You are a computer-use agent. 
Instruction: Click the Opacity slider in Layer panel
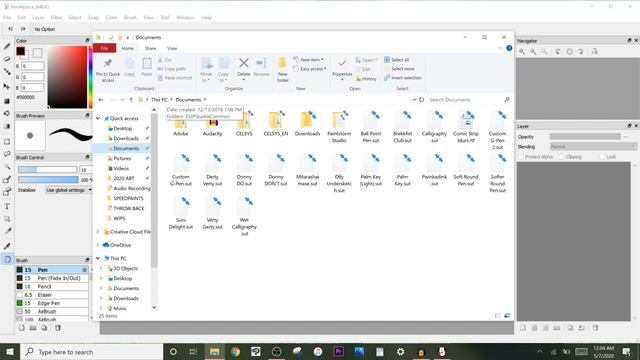584,136
